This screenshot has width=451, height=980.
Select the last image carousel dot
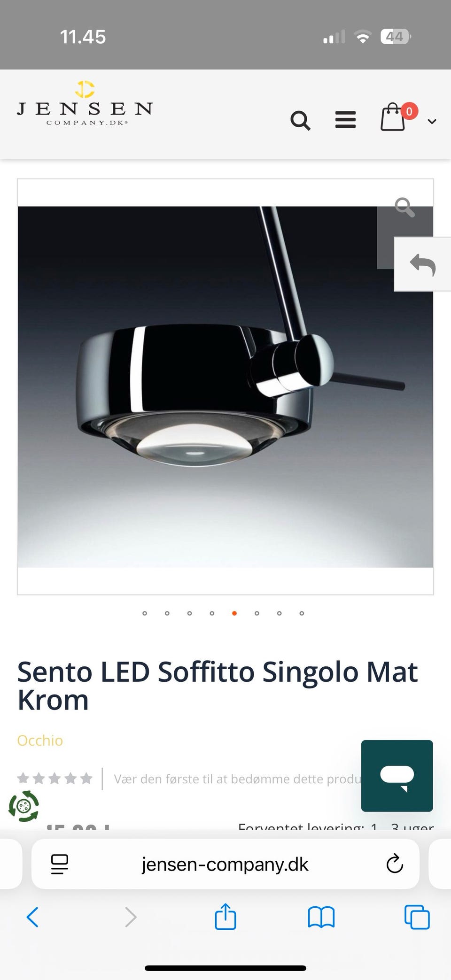tap(302, 613)
